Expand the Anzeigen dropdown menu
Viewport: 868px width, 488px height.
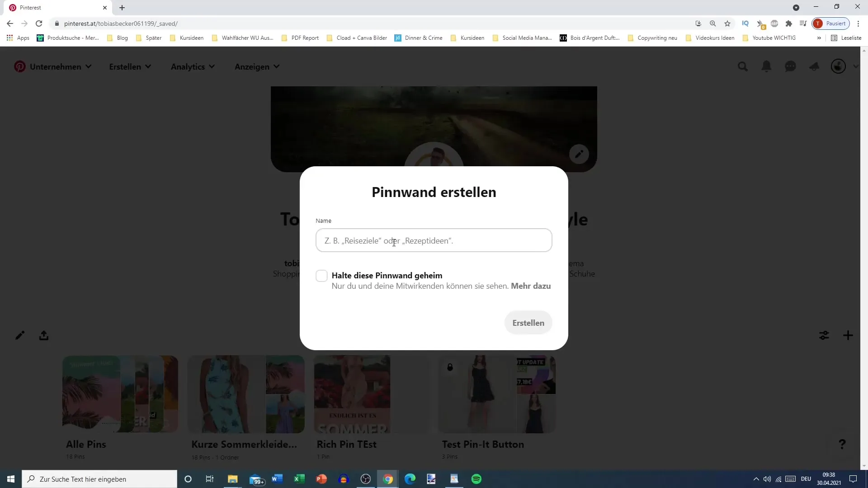tap(257, 67)
